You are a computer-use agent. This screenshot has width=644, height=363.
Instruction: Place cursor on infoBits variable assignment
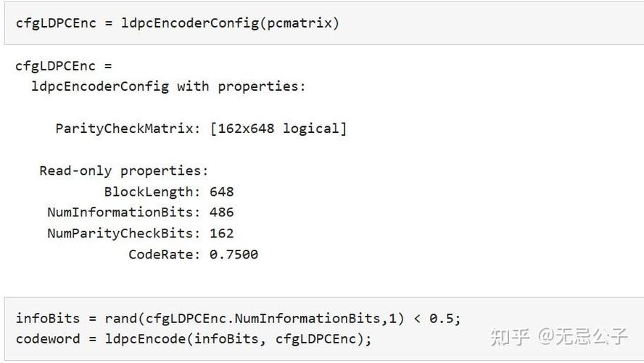pyautogui.click(x=44, y=318)
